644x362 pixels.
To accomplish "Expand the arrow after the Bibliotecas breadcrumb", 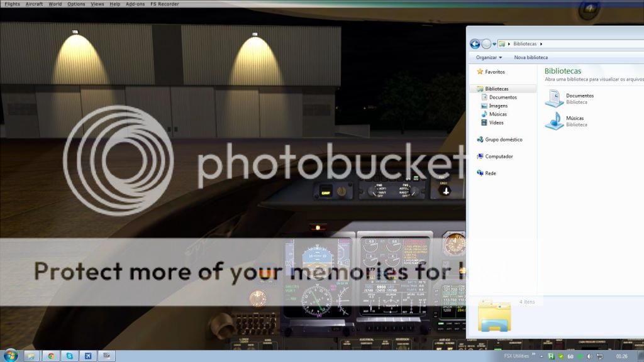I will pyautogui.click(x=541, y=44).
